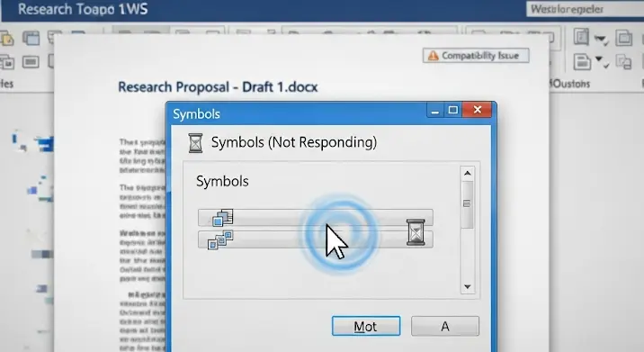
Task: Click the scrollbar thumb in Symbols list
Action: pyautogui.click(x=467, y=204)
